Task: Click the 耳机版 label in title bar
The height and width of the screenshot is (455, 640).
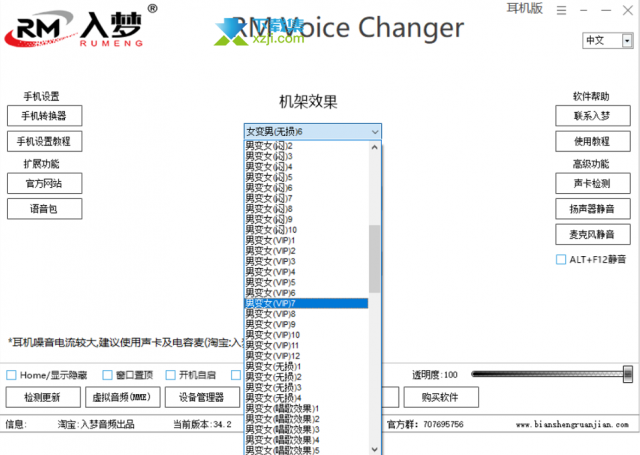Action: (x=525, y=8)
